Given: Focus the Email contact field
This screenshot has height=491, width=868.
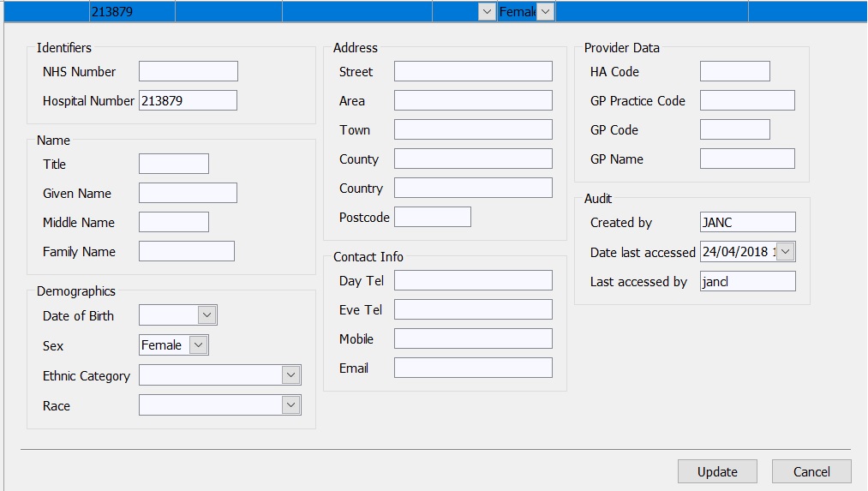Looking at the screenshot, I should [x=473, y=368].
